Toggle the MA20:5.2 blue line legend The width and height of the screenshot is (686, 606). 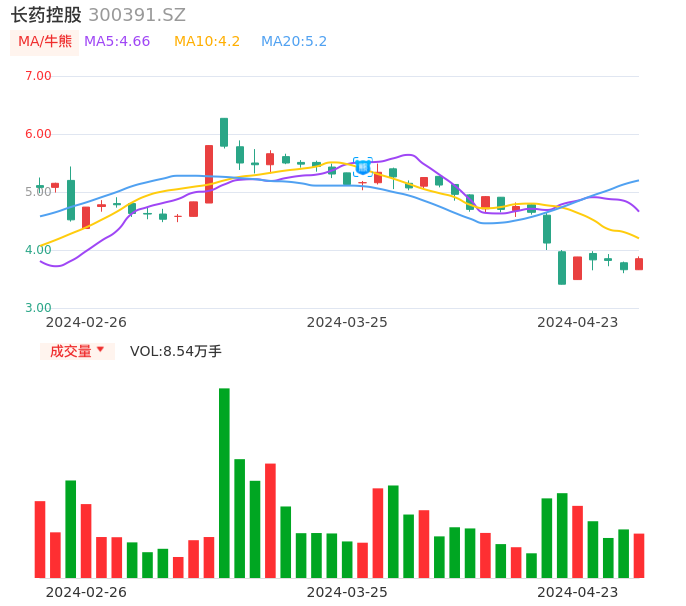[294, 42]
